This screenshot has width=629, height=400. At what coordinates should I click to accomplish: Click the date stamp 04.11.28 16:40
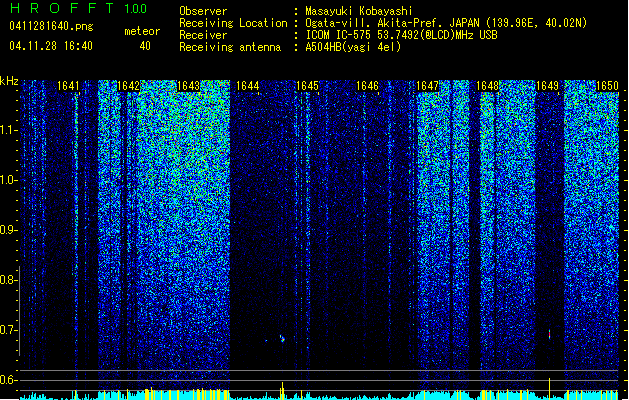51,46
